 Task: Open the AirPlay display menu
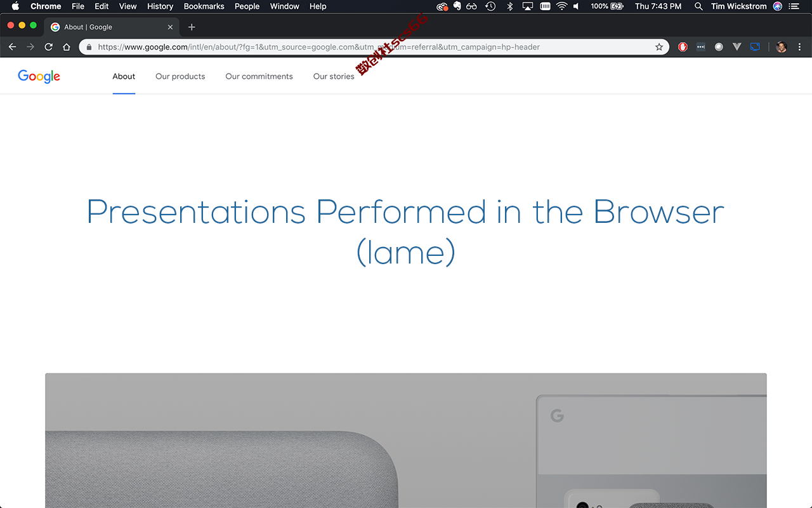tap(527, 6)
